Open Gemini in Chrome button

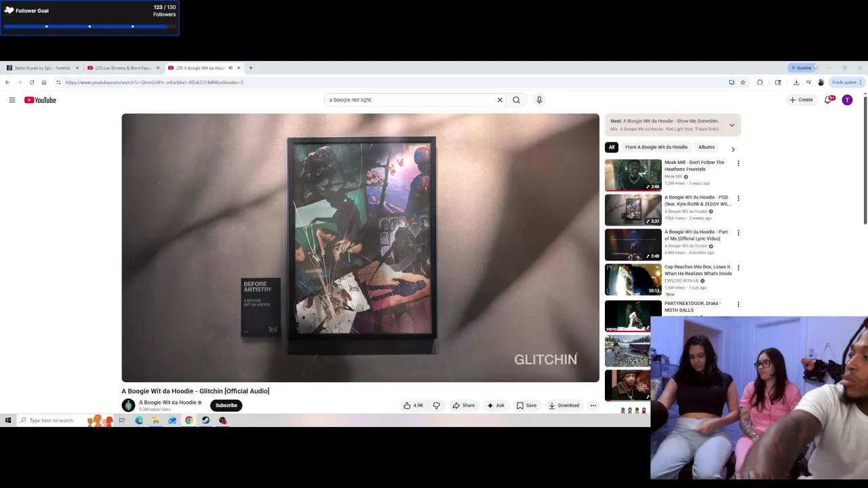[x=801, y=68]
